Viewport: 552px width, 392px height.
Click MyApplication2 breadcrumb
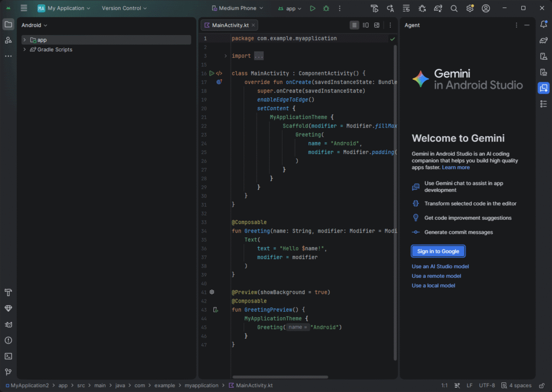tap(27, 386)
